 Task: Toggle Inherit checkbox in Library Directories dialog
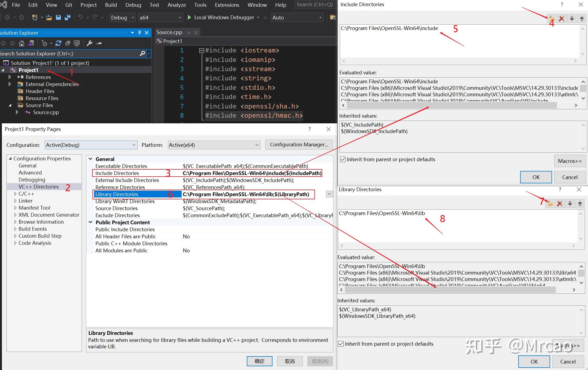341,344
